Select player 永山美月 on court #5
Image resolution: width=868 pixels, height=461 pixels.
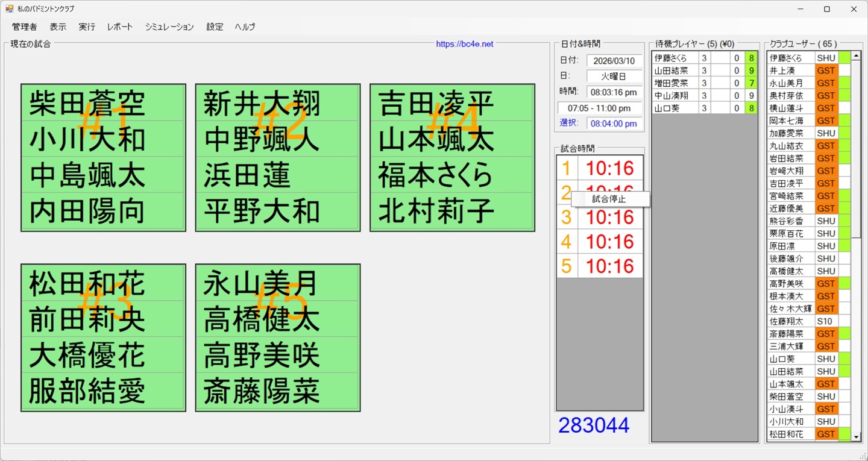point(278,283)
